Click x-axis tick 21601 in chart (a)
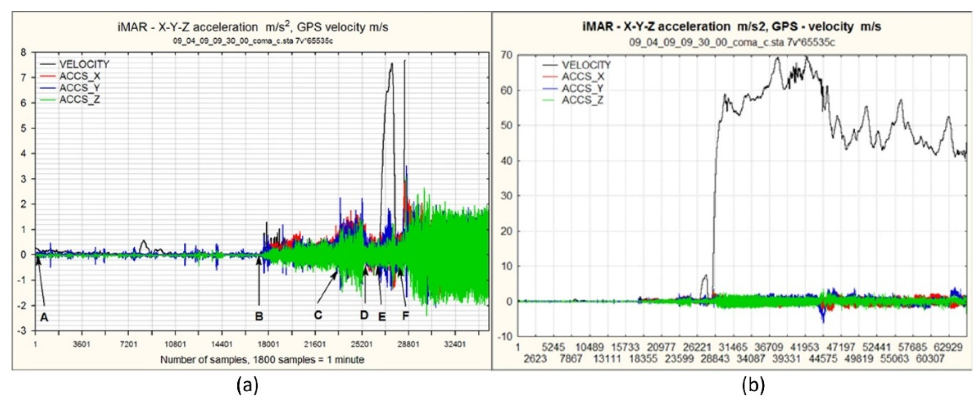The height and width of the screenshot is (406, 980). 315,345
